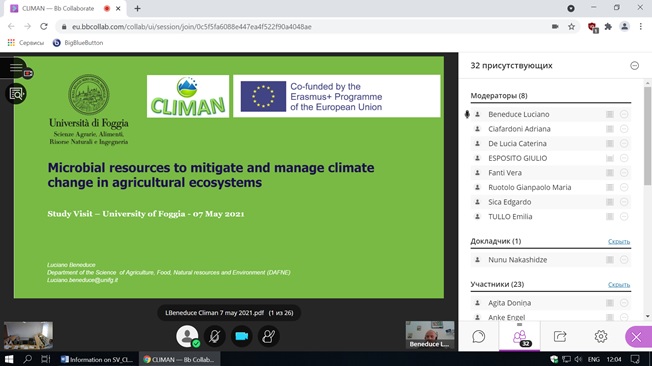652x366 pixels.
Task: Click connection status icon for Ciafardoni Adriana
Action: tap(610, 129)
